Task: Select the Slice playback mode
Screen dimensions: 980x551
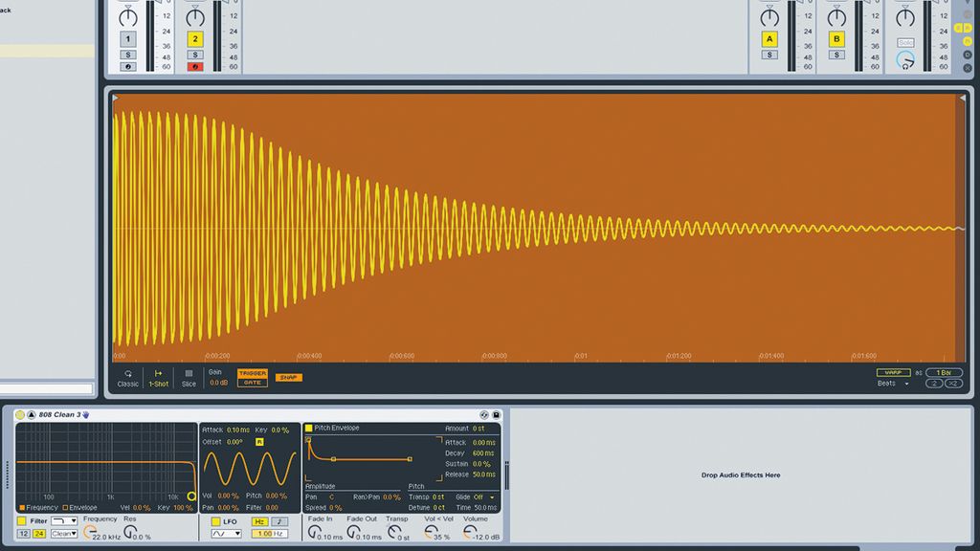Action: (189, 380)
